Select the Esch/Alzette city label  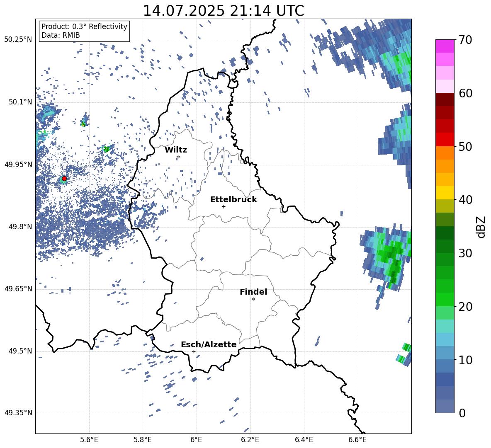(209, 345)
